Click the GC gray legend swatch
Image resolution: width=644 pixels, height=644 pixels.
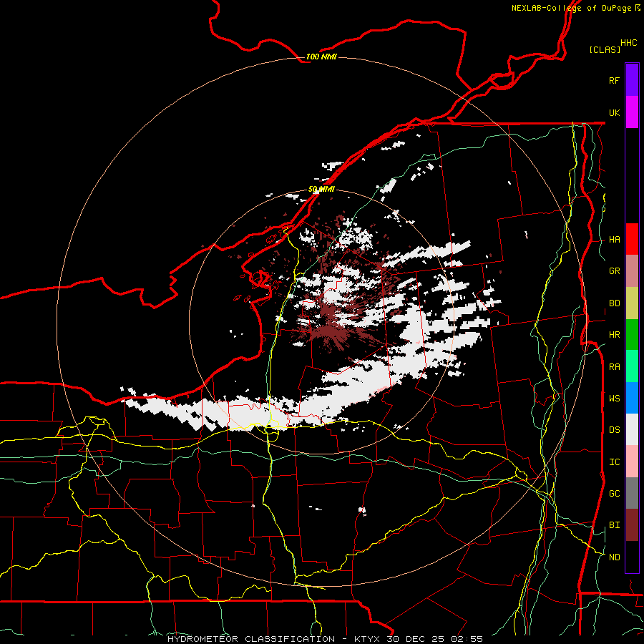point(632,493)
